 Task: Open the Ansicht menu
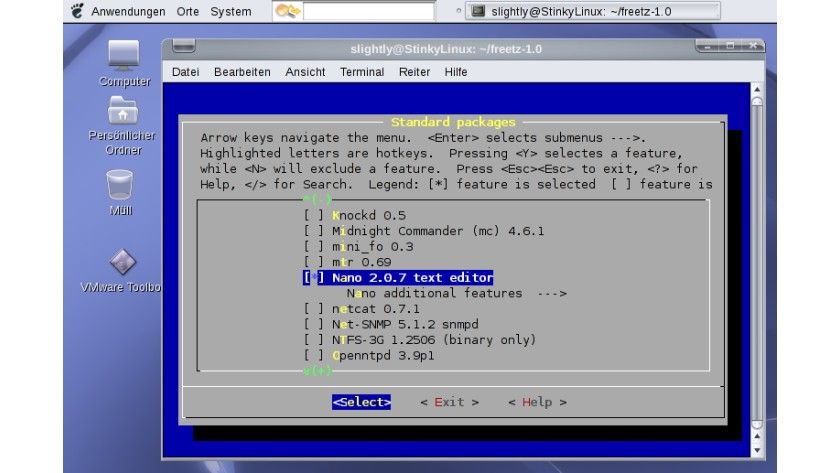point(305,72)
